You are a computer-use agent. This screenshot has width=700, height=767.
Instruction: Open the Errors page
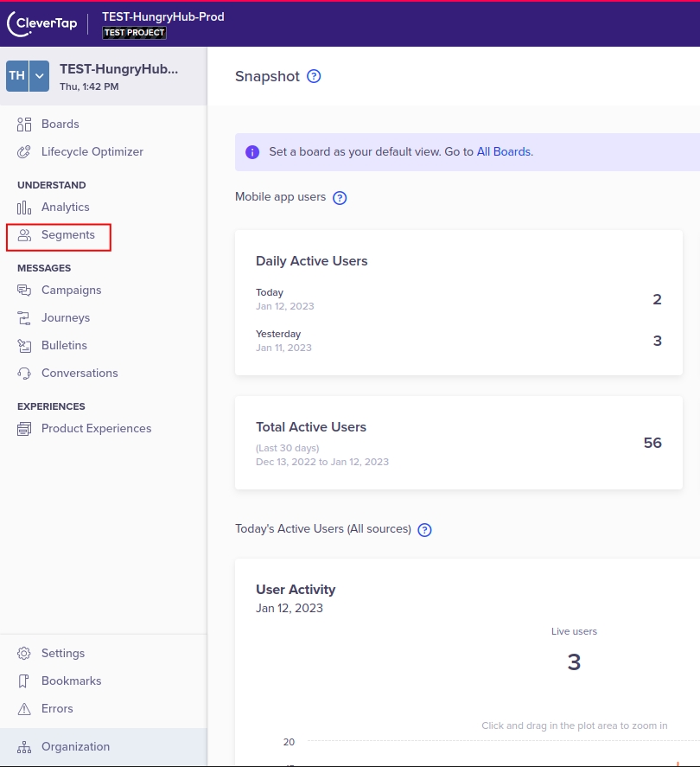tap(57, 709)
